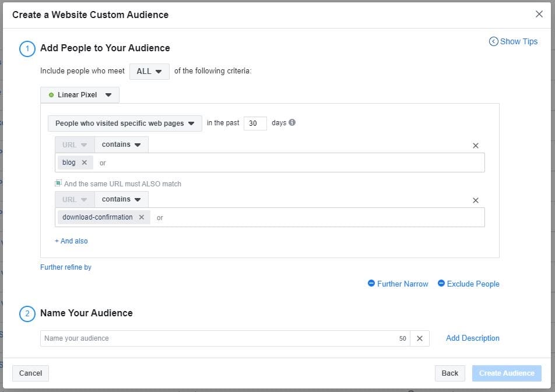Click the 'Name Your Audience' heading
The height and width of the screenshot is (392, 555).
point(86,313)
